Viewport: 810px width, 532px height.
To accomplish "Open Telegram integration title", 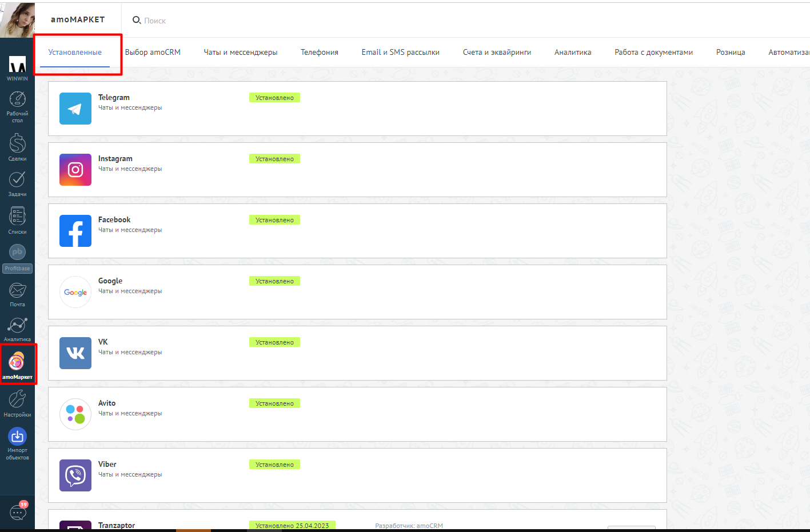I will [x=114, y=97].
